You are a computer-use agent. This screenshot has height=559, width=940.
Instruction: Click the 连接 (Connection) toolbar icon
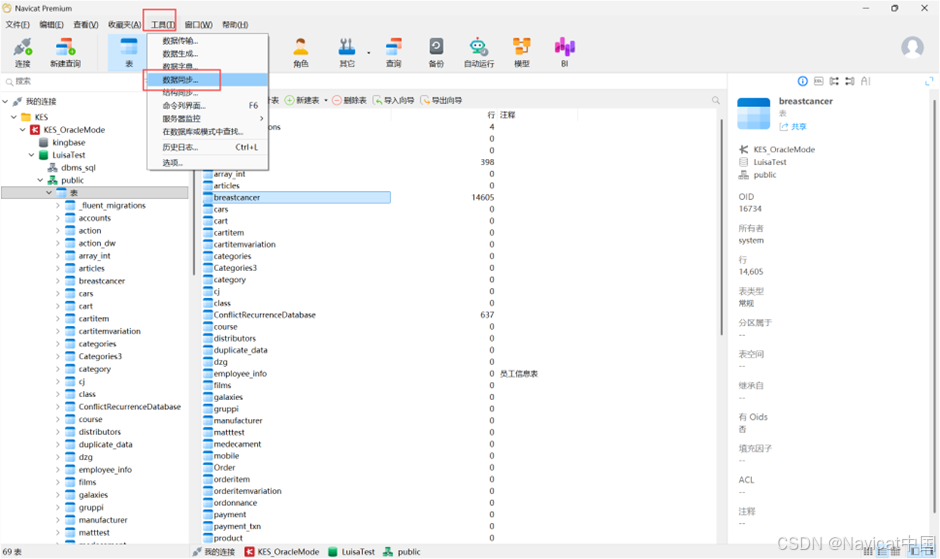tap(23, 52)
